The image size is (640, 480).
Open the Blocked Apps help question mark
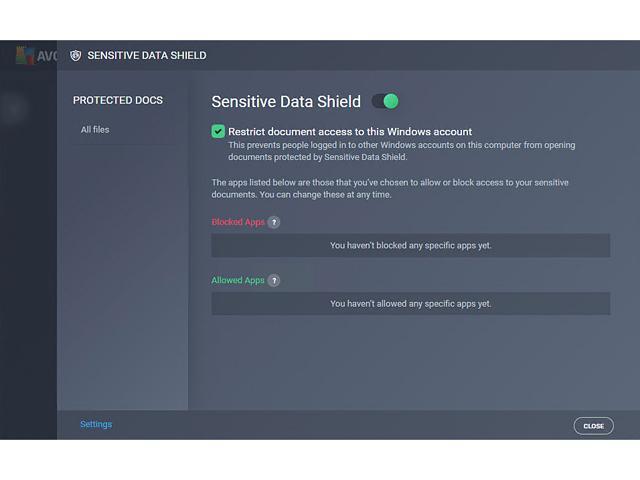coord(274,222)
